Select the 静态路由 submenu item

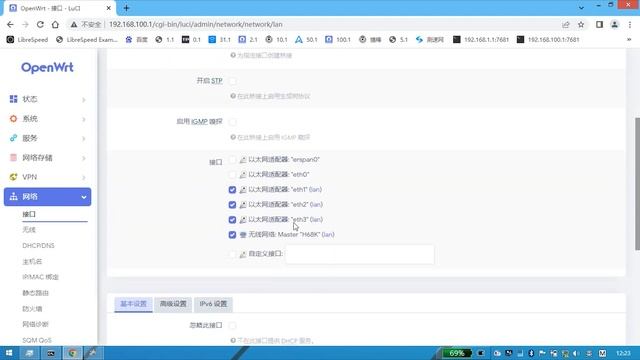click(36, 293)
